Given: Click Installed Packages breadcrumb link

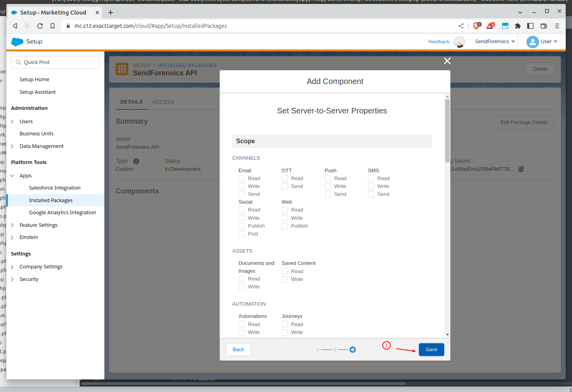Looking at the screenshot, I should [187, 66].
